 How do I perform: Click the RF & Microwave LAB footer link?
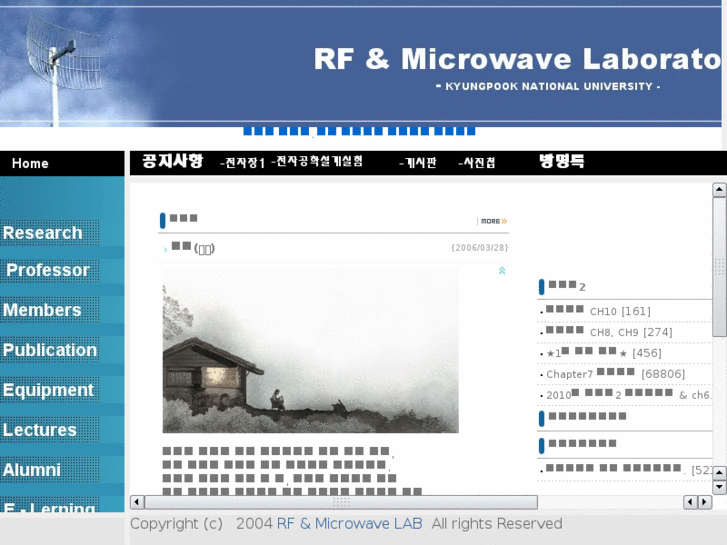coord(350,524)
